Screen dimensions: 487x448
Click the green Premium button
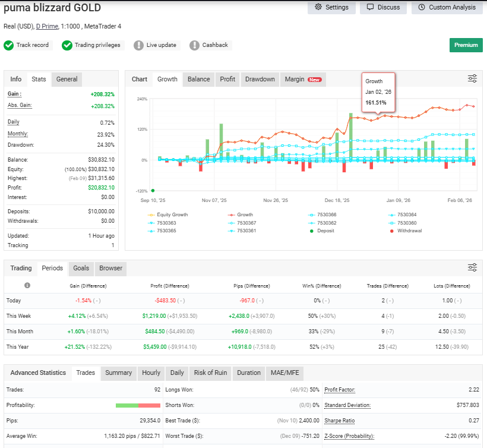466,45
